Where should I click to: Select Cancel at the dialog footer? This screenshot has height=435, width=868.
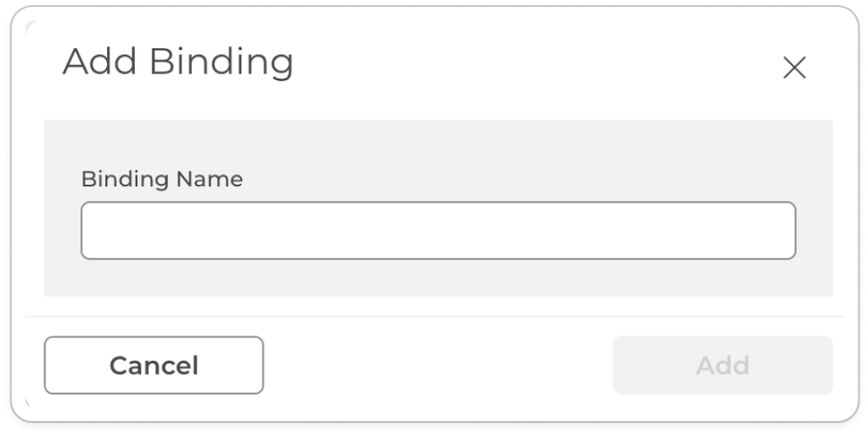(153, 366)
